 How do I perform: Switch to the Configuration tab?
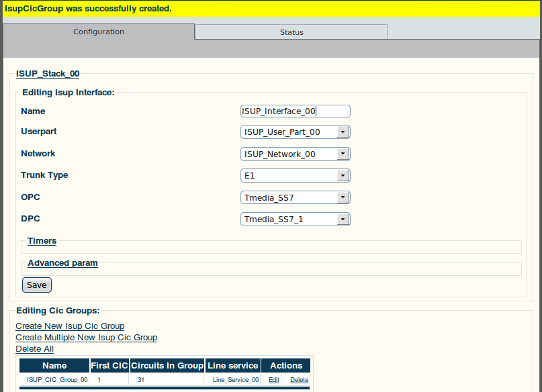[99, 32]
